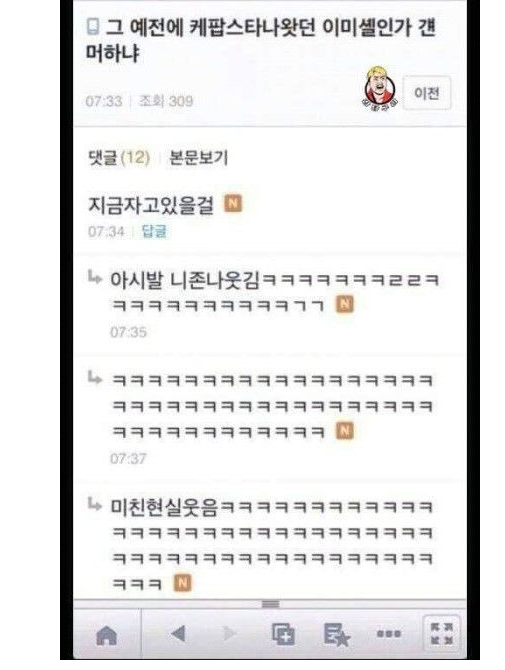Viewport: 505px width, 670px height.
Task: Tap the 답글 reply link
Action: click(154, 232)
